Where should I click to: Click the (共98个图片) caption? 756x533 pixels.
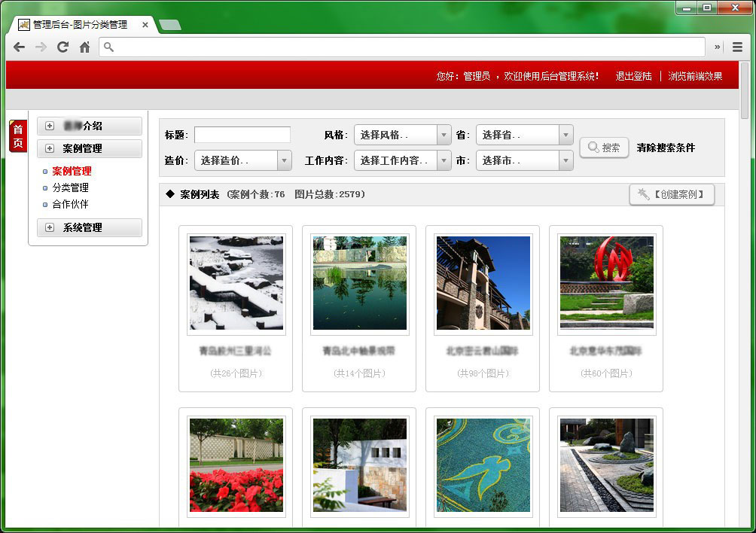(x=483, y=373)
